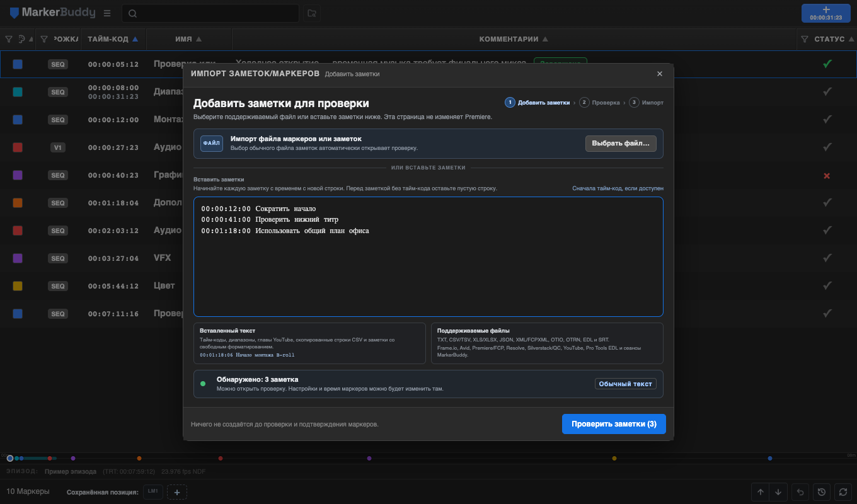The width and height of the screenshot is (857, 504).
Task: Go to step 3 Импорт
Action: pyautogui.click(x=647, y=102)
